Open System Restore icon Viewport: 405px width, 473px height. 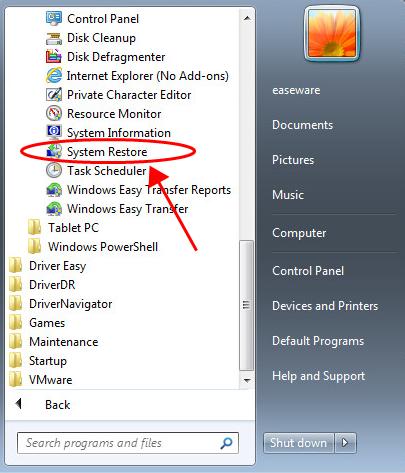tap(54, 152)
